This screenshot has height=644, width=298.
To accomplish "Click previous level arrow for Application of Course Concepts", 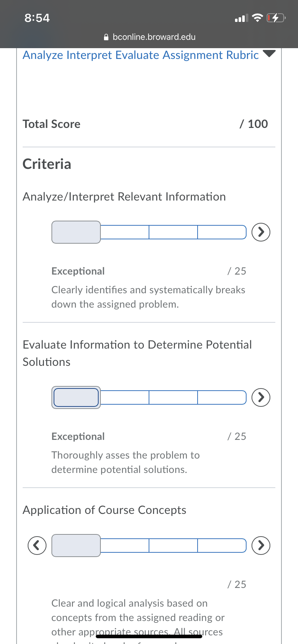I will coord(37,546).
